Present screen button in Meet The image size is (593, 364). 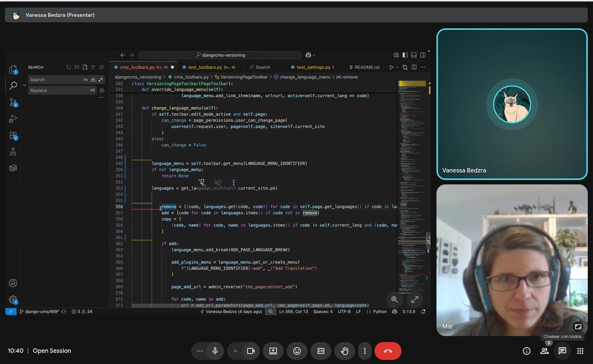pyautogui.click(x=273, y=351)
